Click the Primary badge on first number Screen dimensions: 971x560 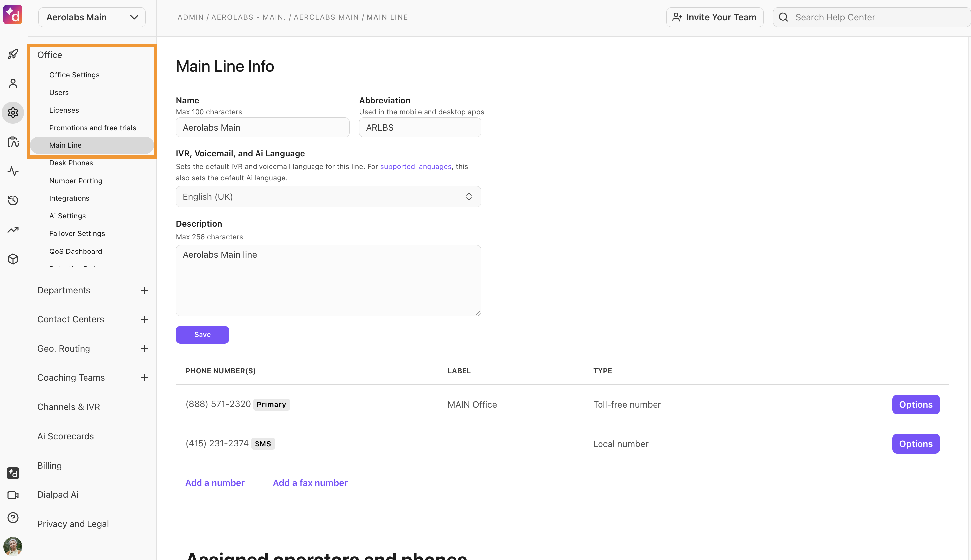click(x=271, y=405)
